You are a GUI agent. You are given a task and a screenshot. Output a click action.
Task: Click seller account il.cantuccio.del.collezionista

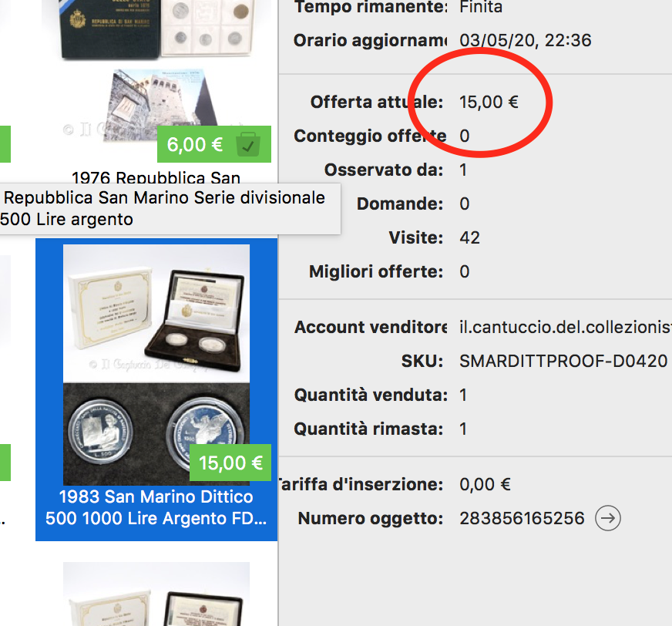click(x=566, y=327)
